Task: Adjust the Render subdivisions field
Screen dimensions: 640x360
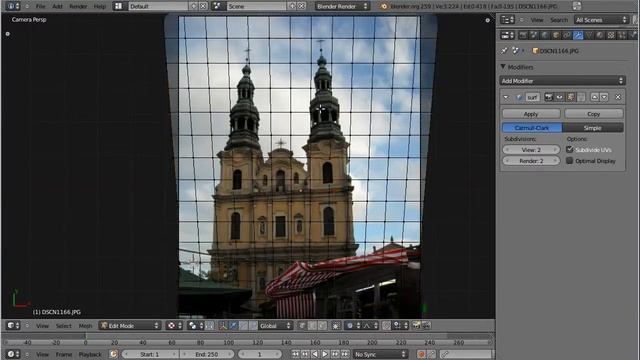Action: [531, 161]
